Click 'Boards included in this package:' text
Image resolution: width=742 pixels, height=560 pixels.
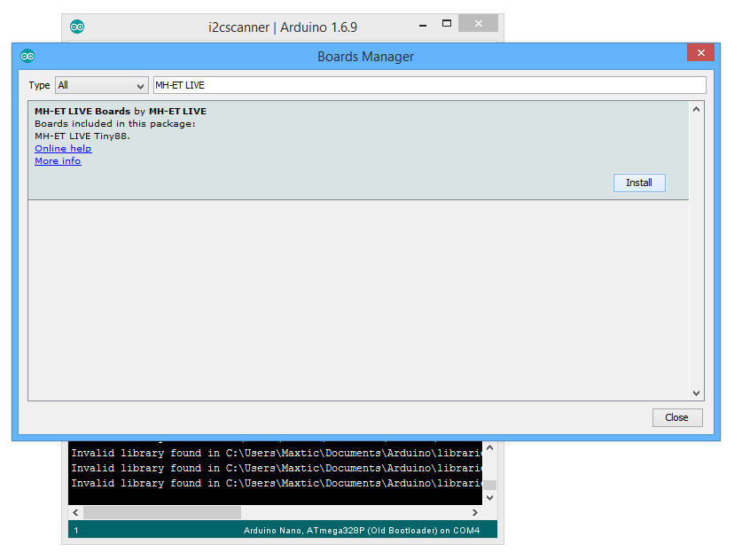(115, 124)
